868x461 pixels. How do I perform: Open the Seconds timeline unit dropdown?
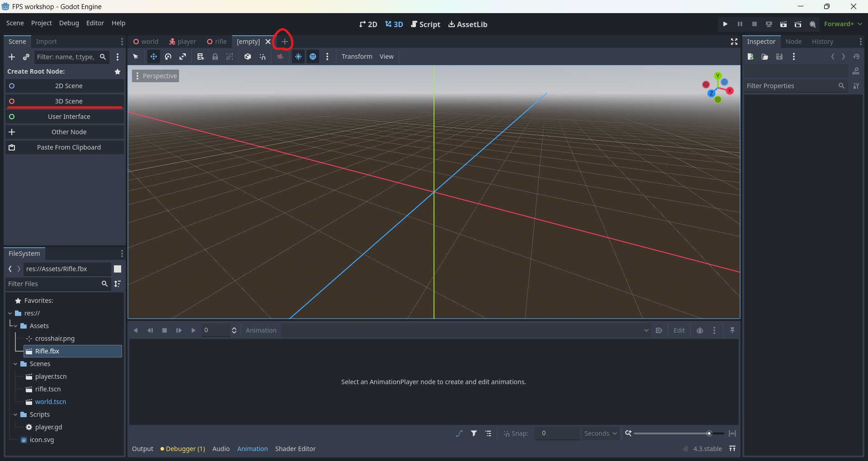pyautogui.click(x=600, y=433)
